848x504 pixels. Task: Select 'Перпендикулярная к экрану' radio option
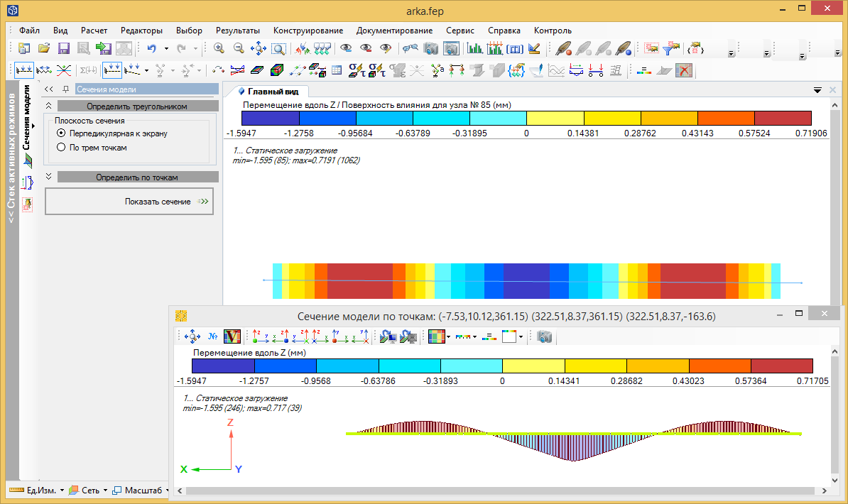pos(61,133)
